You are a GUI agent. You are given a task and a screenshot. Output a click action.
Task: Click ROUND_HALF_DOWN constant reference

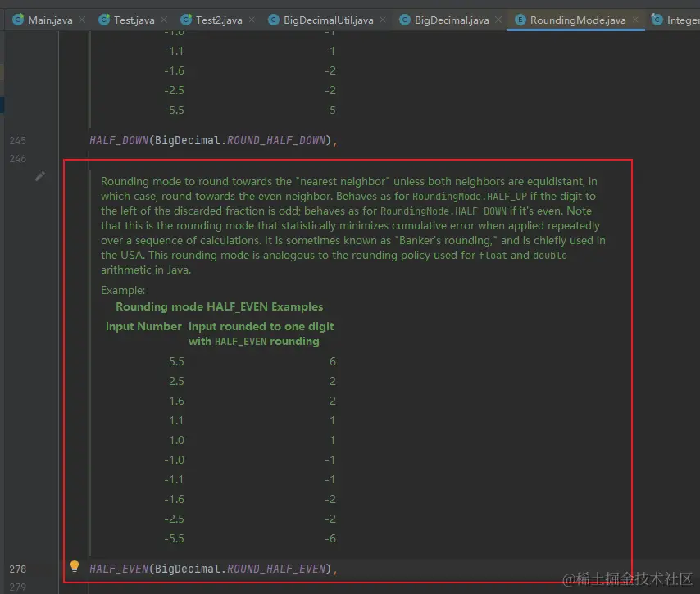[x=276, y=140]
